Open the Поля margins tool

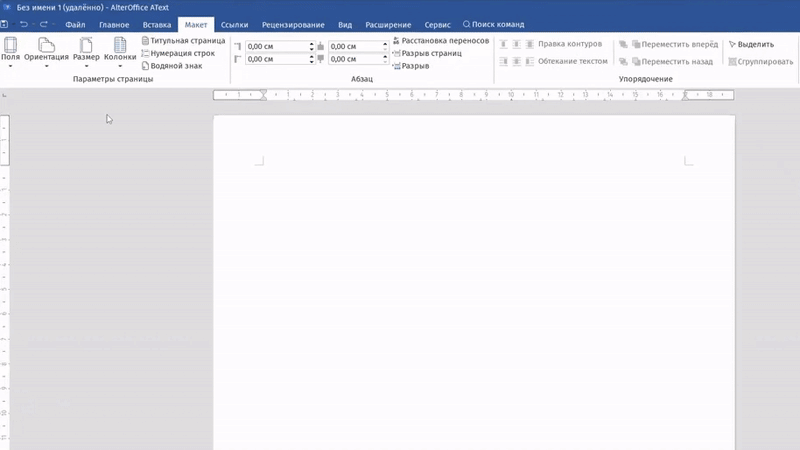pyautogui.click(x=10, y=49)
